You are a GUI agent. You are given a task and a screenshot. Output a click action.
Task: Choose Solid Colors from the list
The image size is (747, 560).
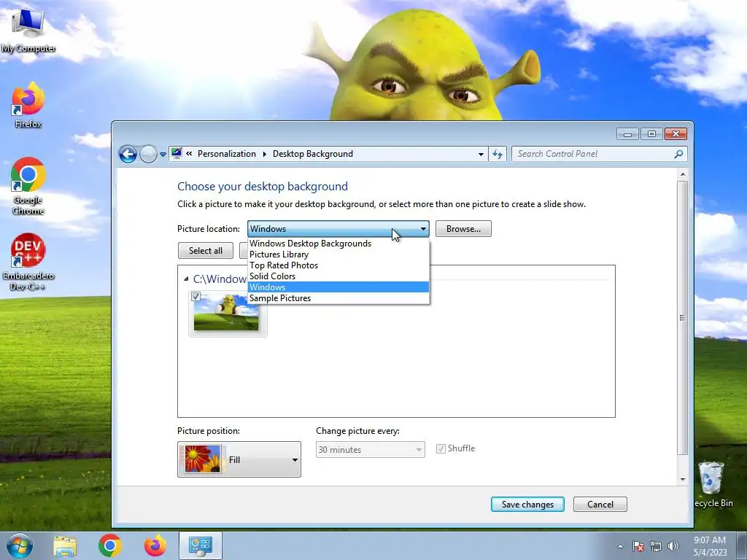coord(338,276)
